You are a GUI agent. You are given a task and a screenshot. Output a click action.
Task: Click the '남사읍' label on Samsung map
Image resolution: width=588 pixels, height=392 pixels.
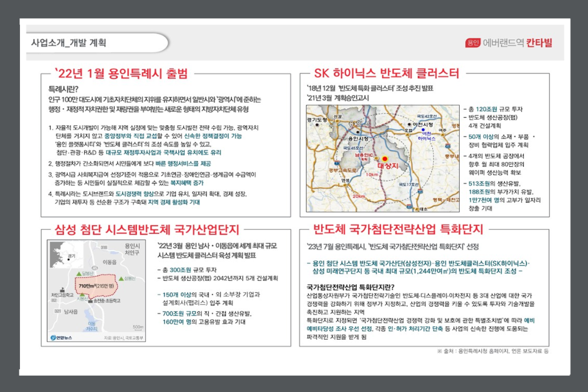pos(71,312)
